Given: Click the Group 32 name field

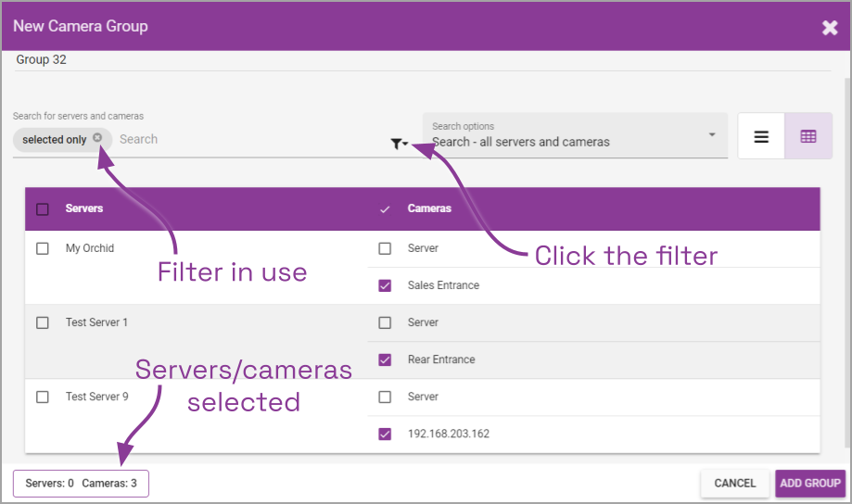Looking at the screenshot, I should [x=185, y=60].
